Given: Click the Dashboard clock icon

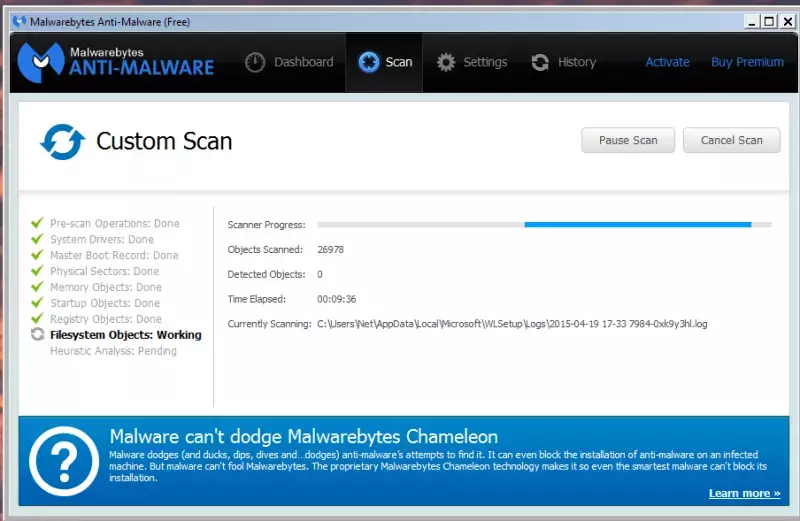Looking at the screenshot, I should point(255,62).
